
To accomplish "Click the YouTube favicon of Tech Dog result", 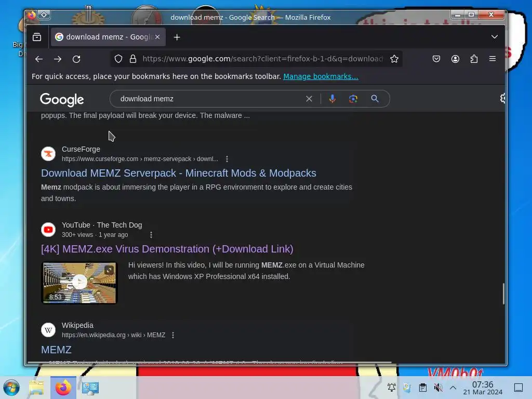I will (x=48, y=230).
